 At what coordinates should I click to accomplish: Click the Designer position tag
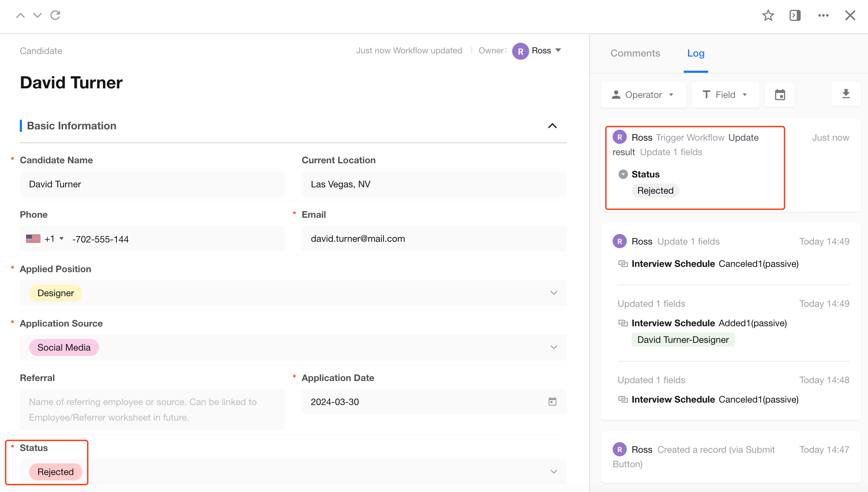[56, 293]
